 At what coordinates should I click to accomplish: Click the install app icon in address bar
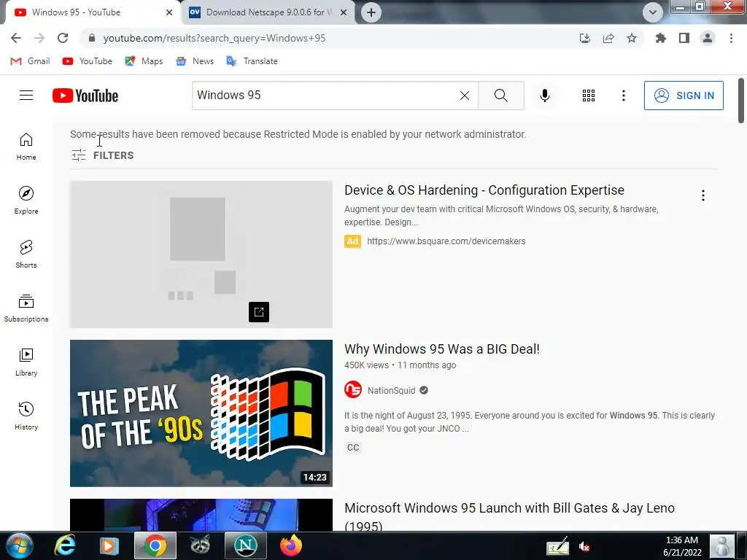(x=584, y=38)
